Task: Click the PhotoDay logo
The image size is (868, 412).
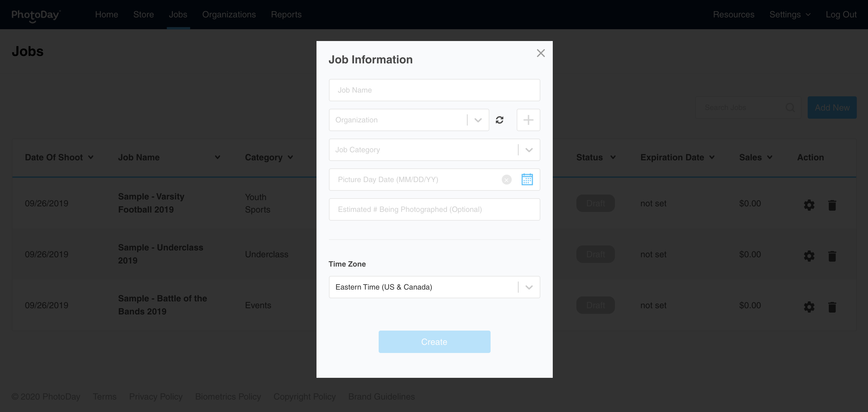Action: coord(36,16)
